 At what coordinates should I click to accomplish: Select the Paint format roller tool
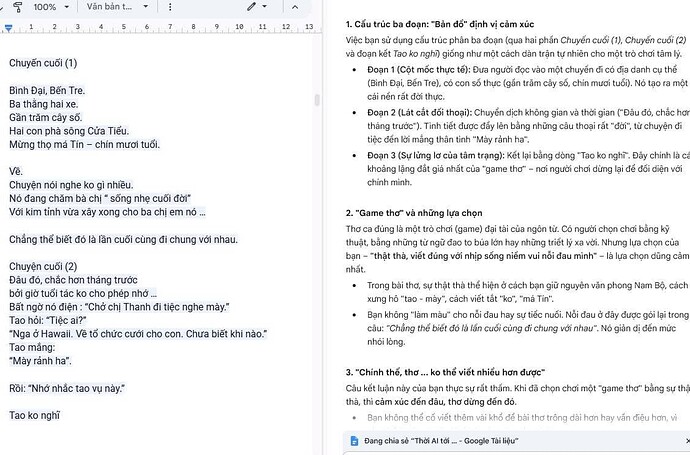coord(18,7)
